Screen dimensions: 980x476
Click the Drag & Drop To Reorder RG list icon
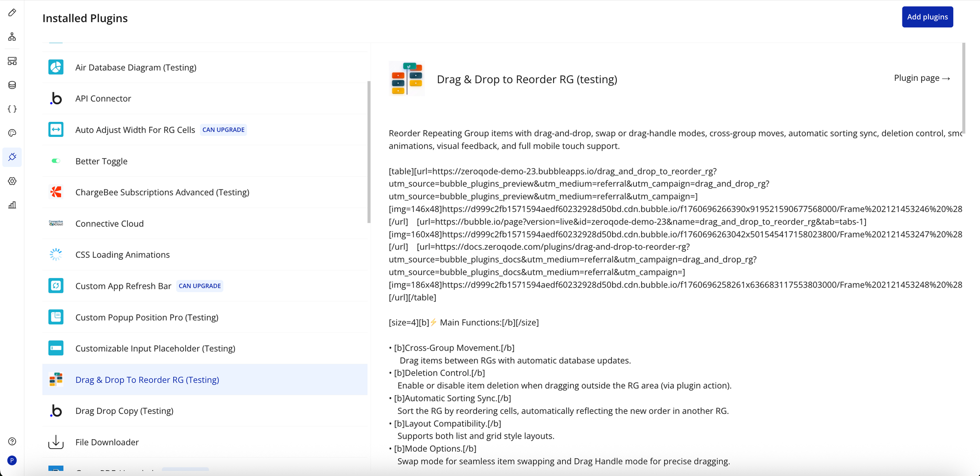click(56, 379)
